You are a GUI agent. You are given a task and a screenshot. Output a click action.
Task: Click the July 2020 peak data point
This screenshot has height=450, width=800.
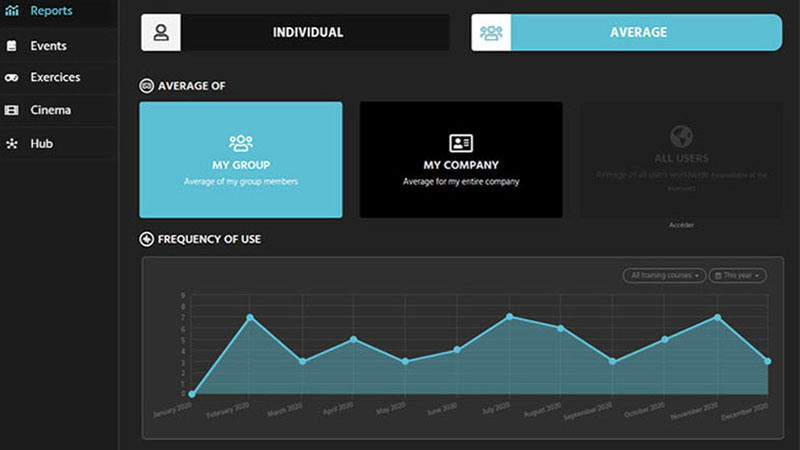[509, 317]
